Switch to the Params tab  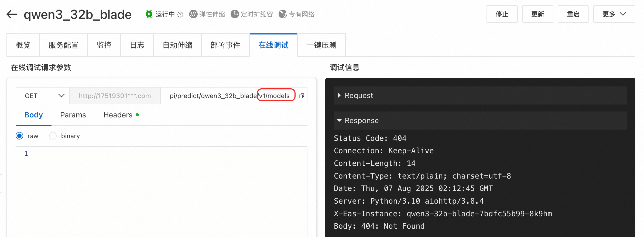click(x=73, y=115)
